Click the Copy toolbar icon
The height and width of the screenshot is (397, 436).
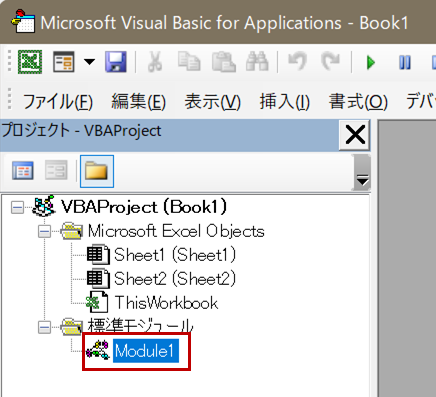coord(189,62)
